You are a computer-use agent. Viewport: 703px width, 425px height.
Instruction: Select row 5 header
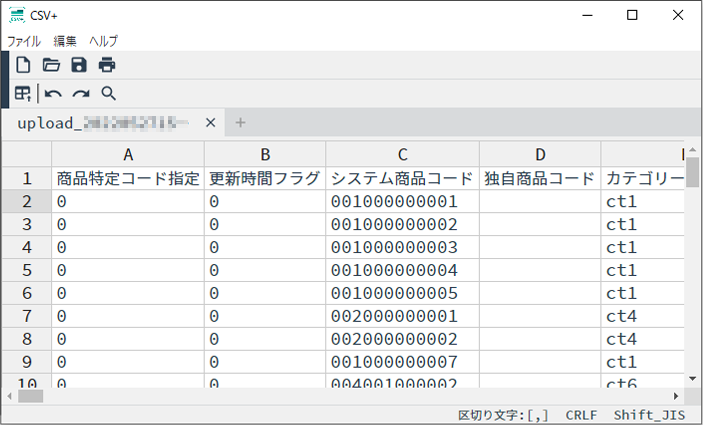click(26, 270)
